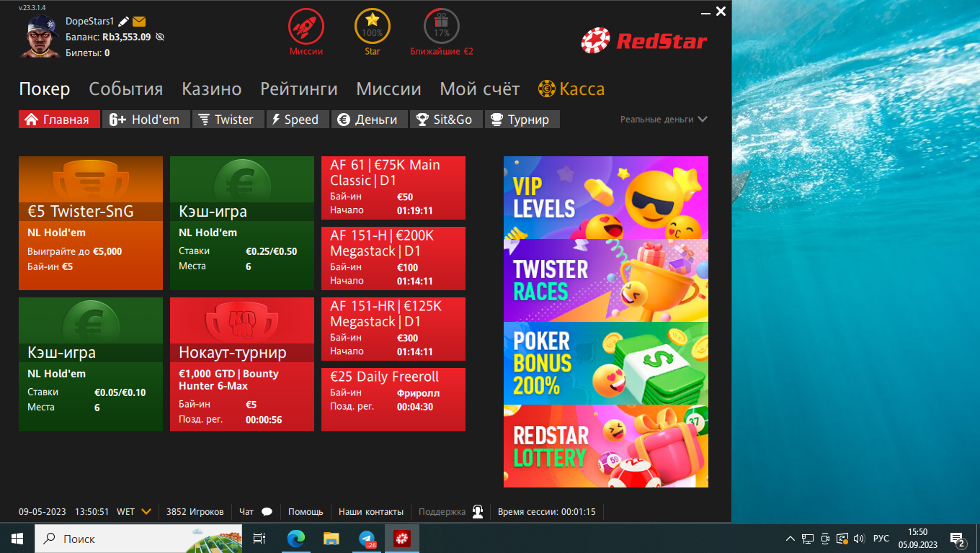Open the Наши контакты link
The image size is (980, 553).
(x=371, y=512)
